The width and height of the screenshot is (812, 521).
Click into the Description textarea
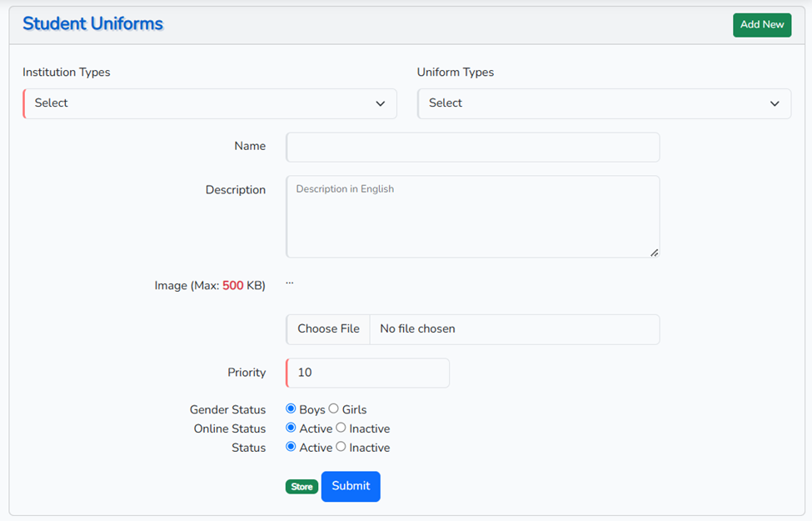click(472, 216)
